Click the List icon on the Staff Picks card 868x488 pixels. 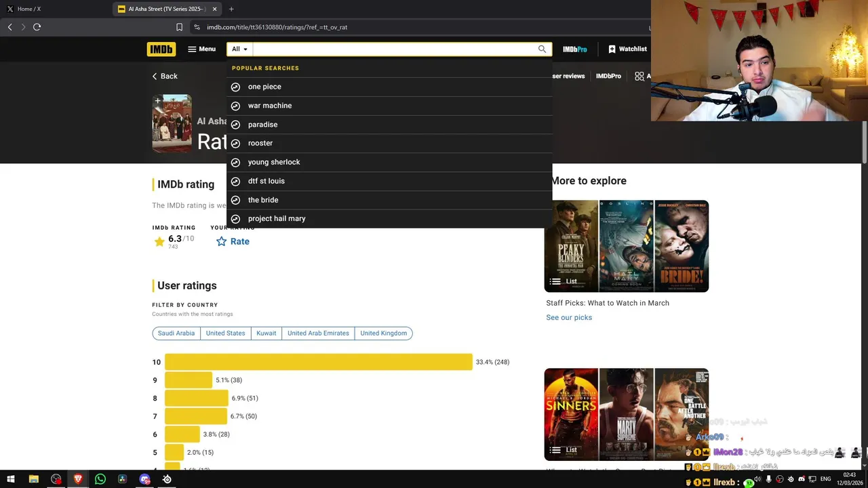(555, 281)
